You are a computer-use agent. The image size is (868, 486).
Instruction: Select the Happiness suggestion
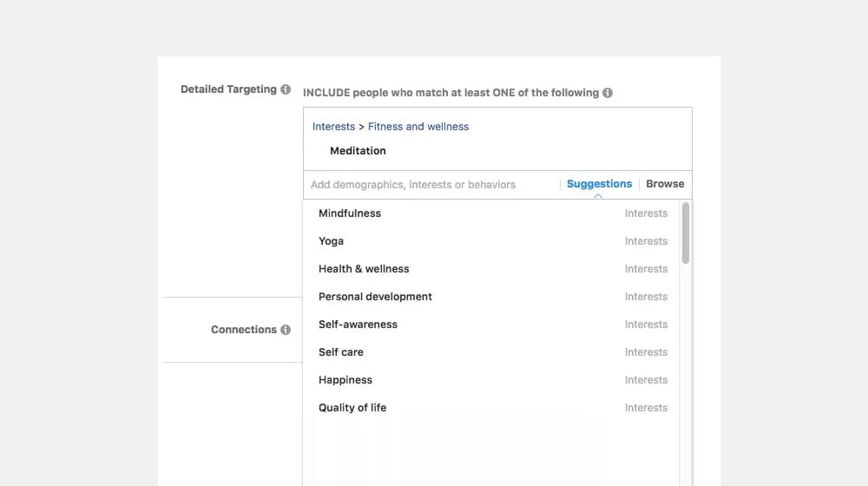click(345, 380)
